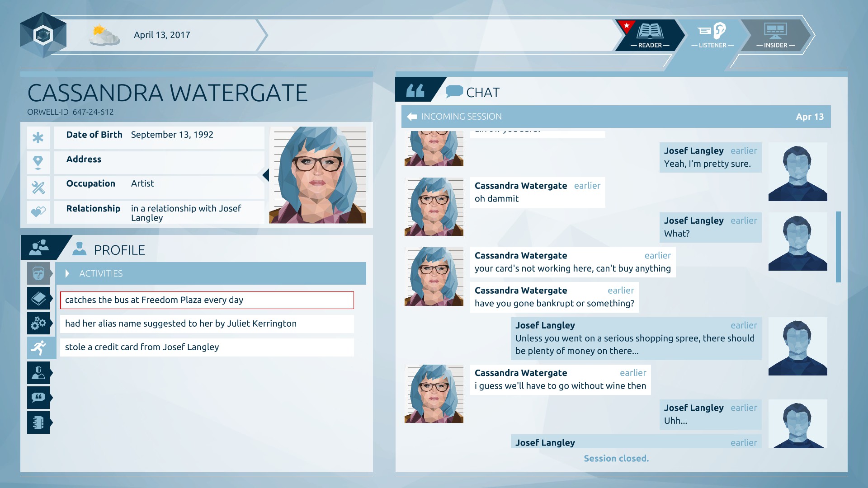The width and height of the screenshot is (868, 488).
Task: Click the Relationship hearts icon
Action: (38, 212)
